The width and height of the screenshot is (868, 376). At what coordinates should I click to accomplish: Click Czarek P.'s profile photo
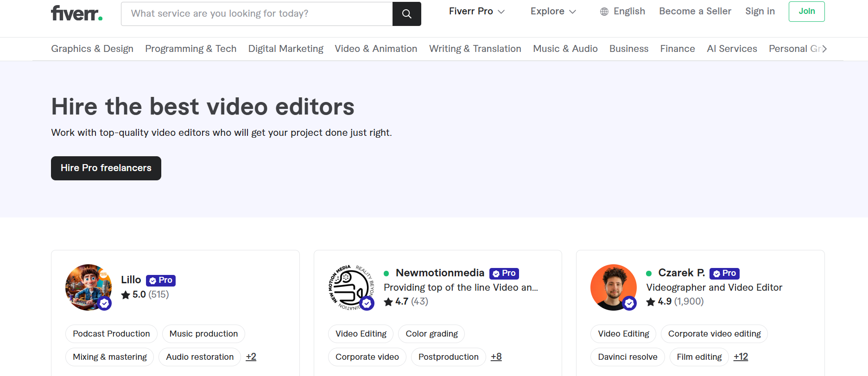(x=614, y=287)
